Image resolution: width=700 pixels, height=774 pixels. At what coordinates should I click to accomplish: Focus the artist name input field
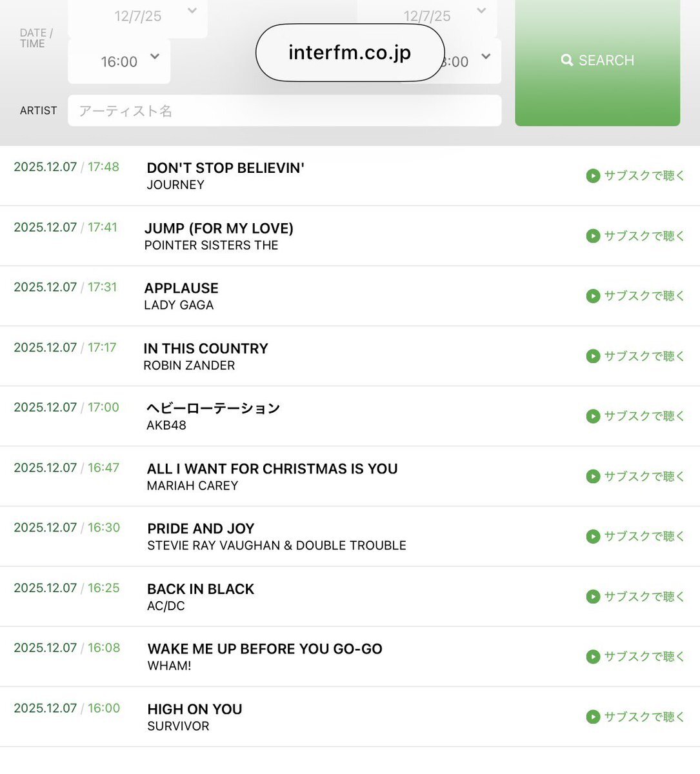(285, 111)
